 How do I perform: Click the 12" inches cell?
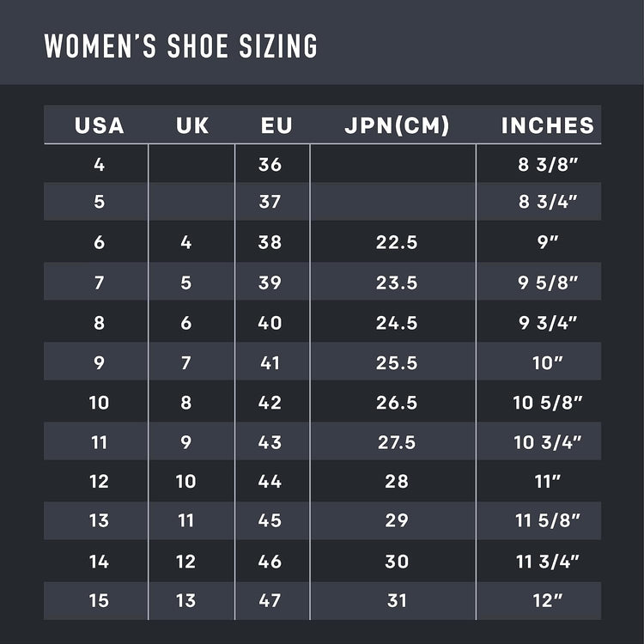(x=548, y=600)
